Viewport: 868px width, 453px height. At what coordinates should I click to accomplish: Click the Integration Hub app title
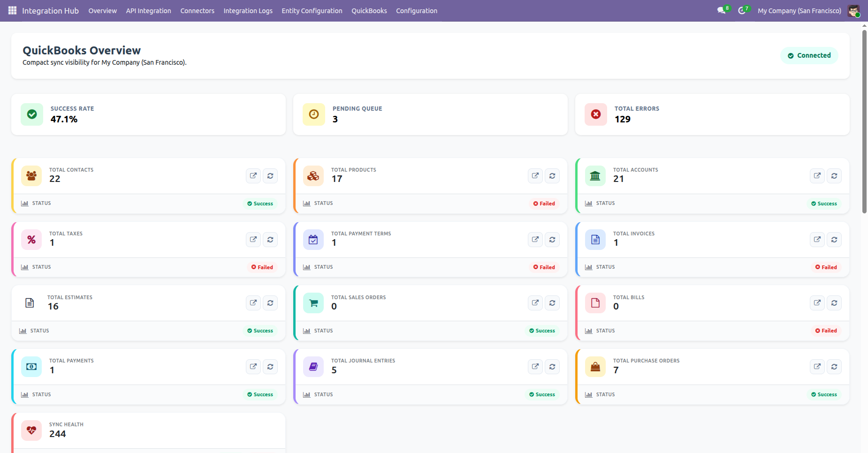click(50, 11)
